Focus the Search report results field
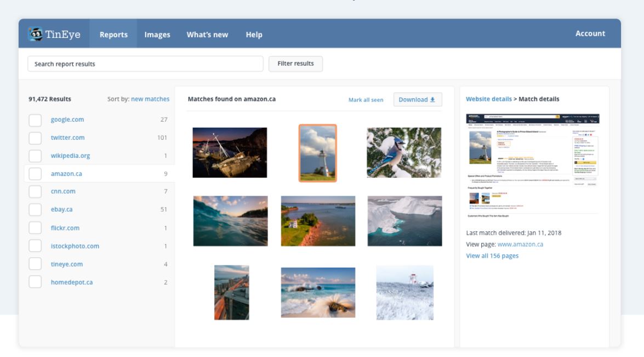The image size is (644, 357). coord(145,64)
